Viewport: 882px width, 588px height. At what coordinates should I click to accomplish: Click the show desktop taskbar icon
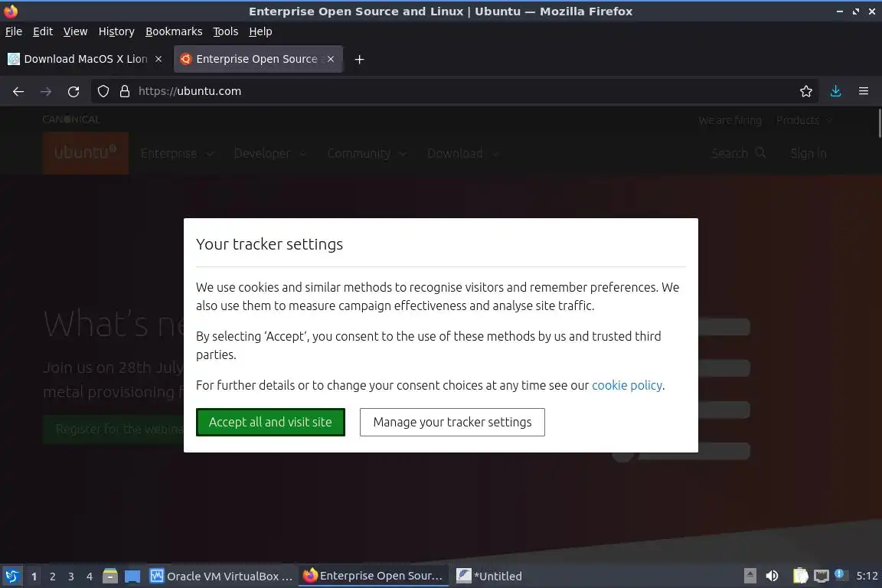132,577
